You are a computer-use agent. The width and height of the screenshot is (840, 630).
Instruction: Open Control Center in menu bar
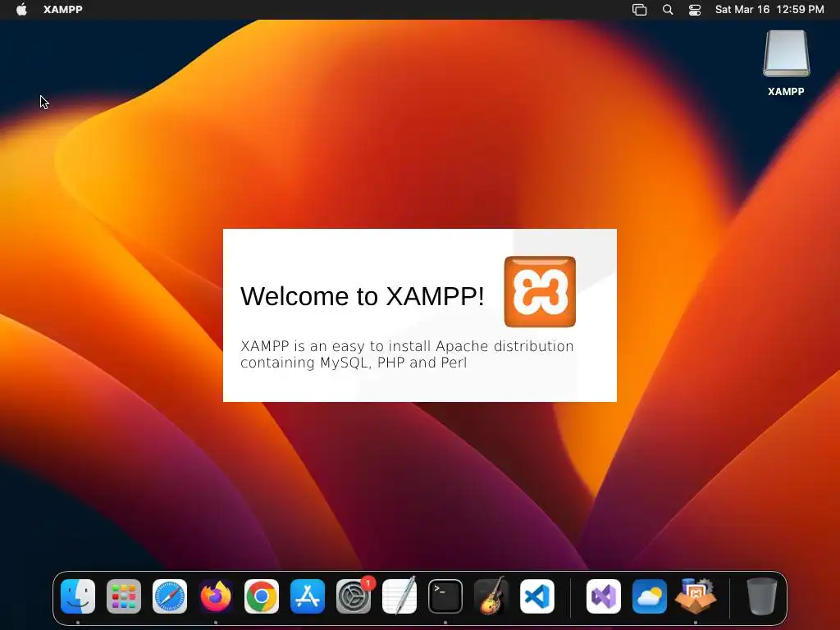[x=695, y=9]
